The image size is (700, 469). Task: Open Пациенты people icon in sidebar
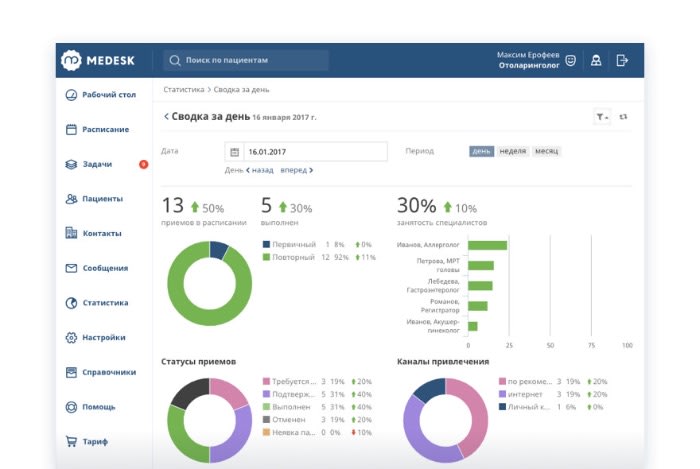coord(71,199)
